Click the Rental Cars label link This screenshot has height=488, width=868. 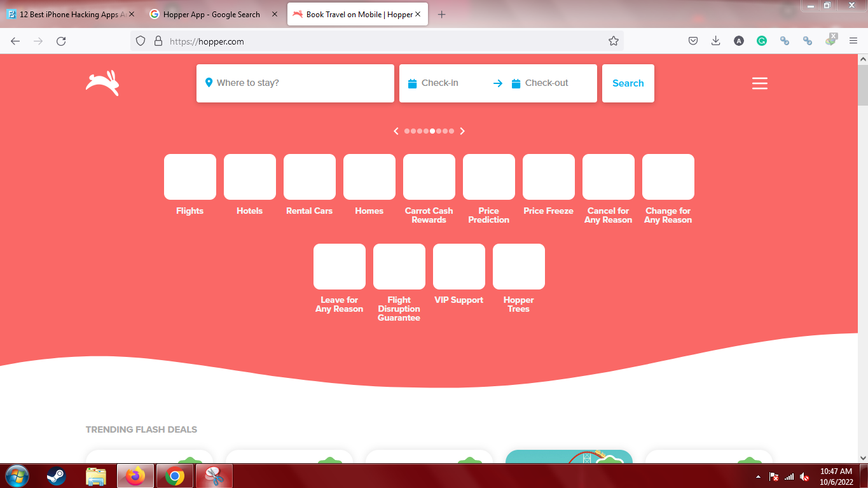click(x=310, y=211)
